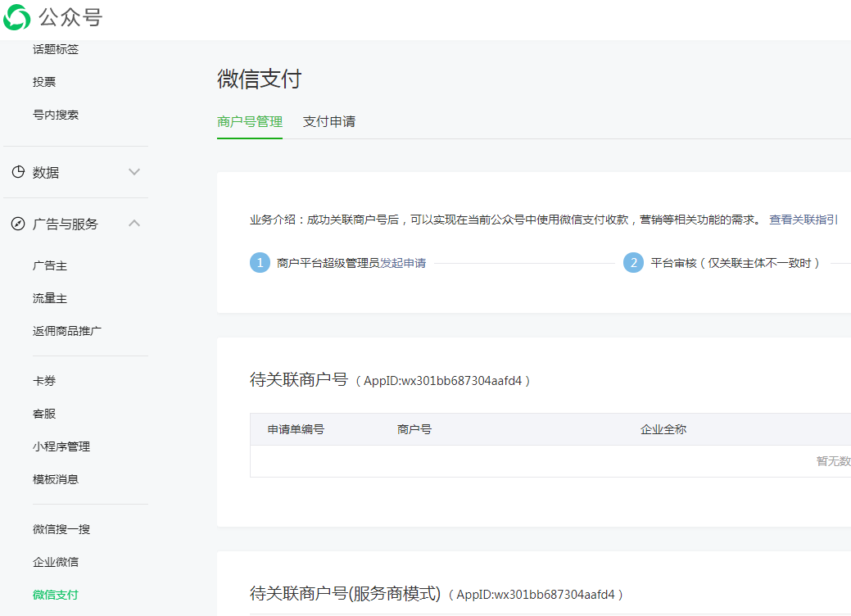The height and width of the screenshot is (616, 851).
Task: Open 客服 menu item
Action: point(44,414)
